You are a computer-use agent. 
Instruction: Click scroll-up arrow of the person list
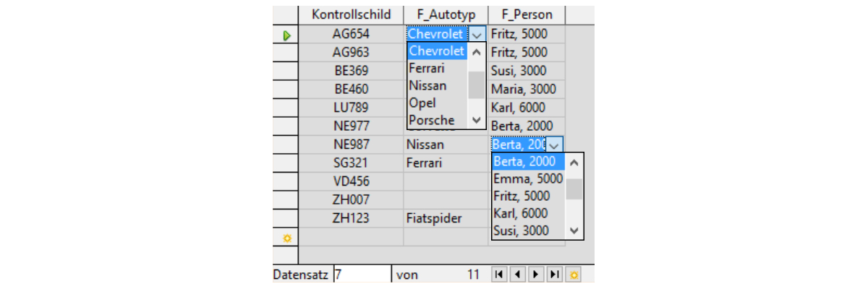coord(574,162)
